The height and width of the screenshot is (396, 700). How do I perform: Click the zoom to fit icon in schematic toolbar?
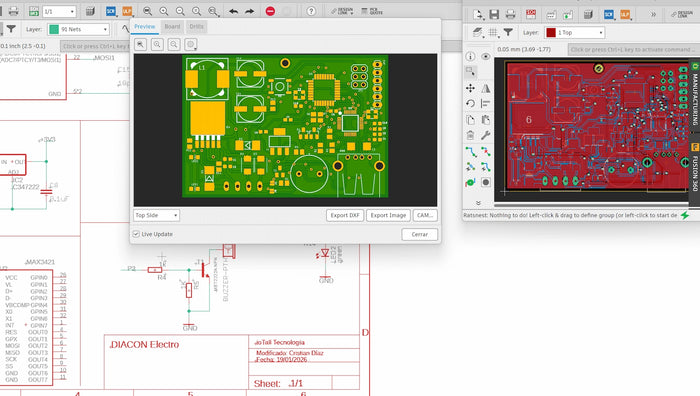coord(147,11)
